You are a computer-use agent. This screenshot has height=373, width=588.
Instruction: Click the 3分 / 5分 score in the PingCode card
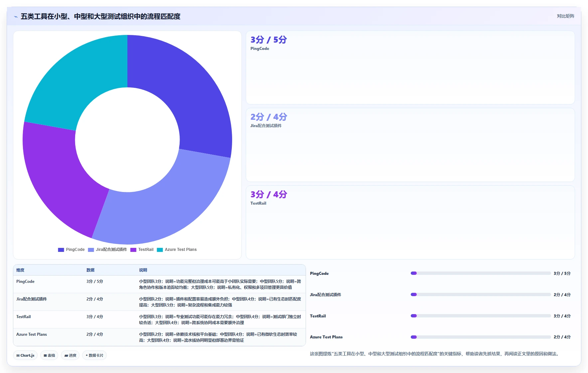[269, 40]
